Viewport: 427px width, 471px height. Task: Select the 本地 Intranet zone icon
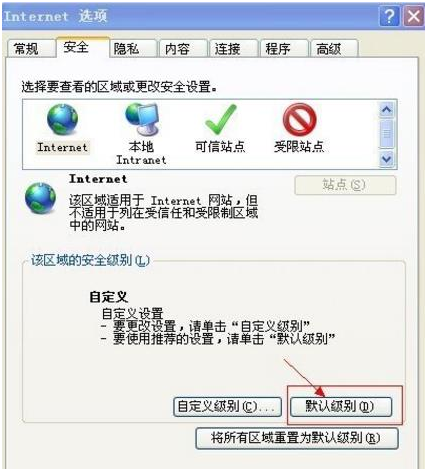tap(142, 118)
